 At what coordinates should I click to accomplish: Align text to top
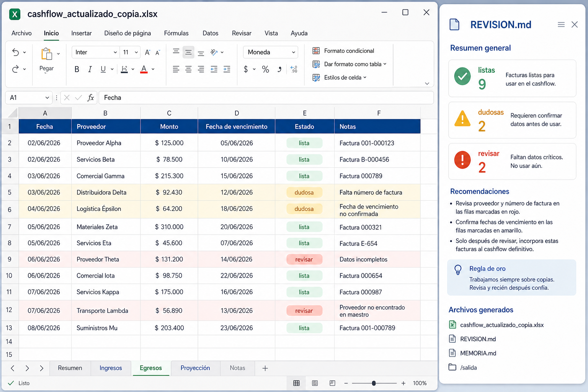(176, 51)
